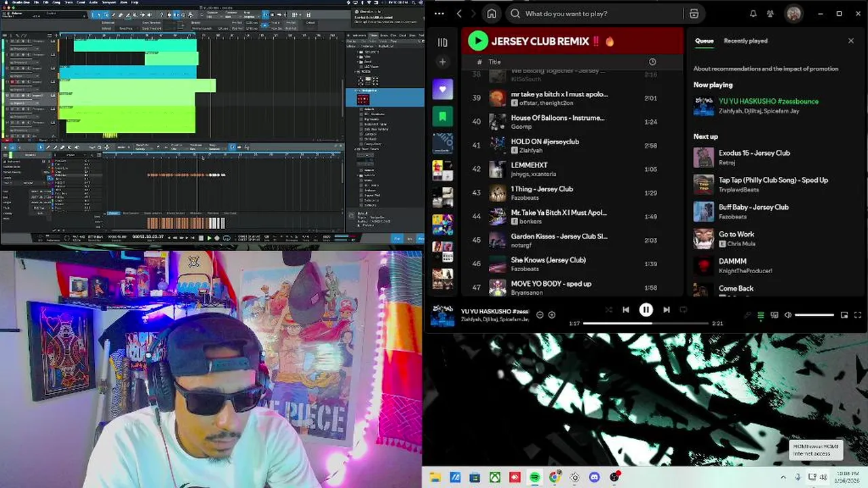Open Spotify Home

(x=492, y=14)
